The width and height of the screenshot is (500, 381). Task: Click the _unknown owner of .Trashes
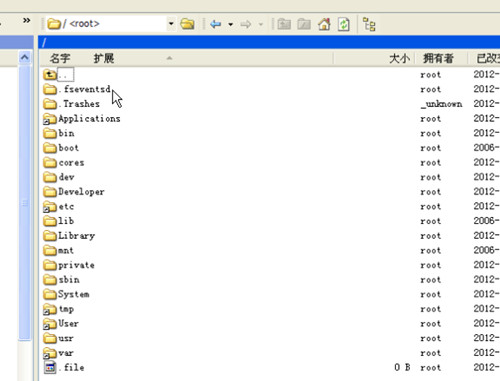(x=441, y=104)
